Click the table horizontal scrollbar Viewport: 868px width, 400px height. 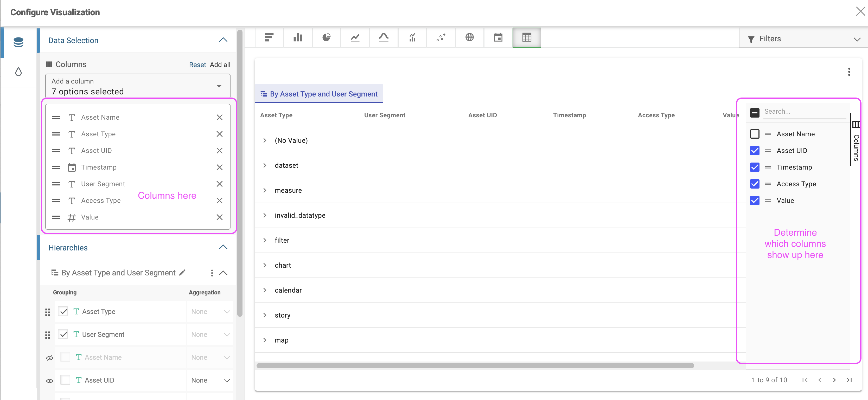pos(475,366)
